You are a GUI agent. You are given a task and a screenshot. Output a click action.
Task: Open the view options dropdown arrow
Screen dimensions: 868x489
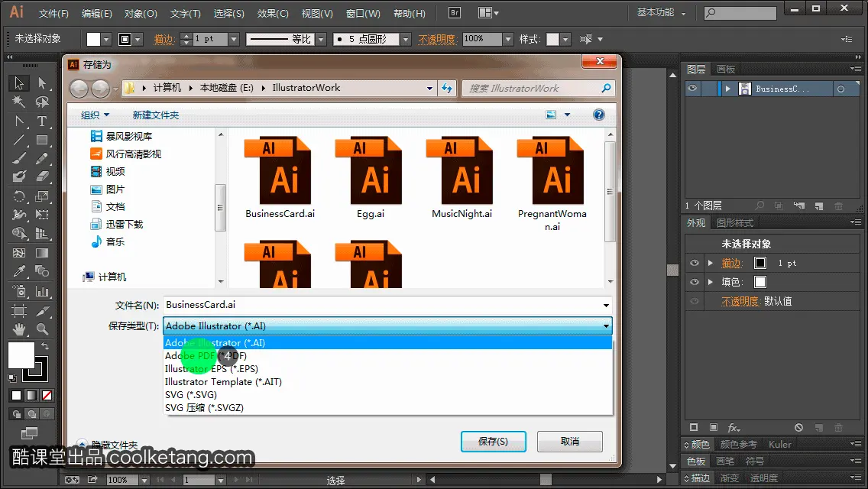567,115
